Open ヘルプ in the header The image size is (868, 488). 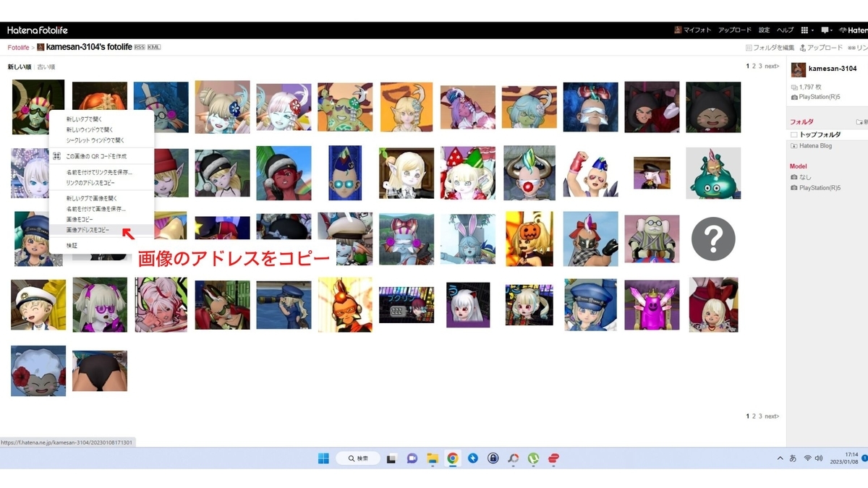pos(785,30)
